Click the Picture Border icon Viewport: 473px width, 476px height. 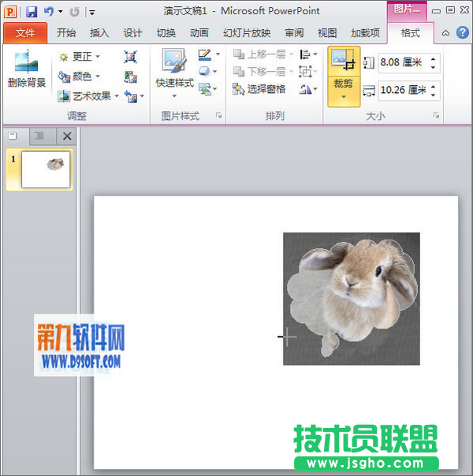click(x=205, y=54)
